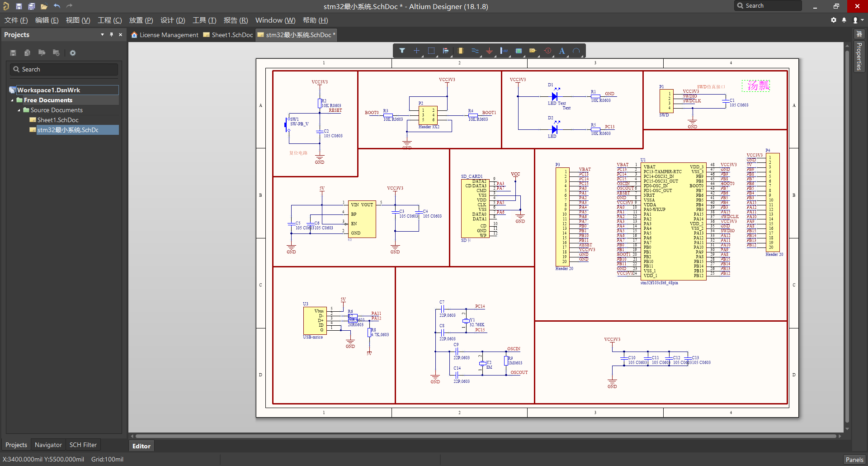Open the 工程 (C) menu
The image size is (868, 466).
[x=110, y=20]
